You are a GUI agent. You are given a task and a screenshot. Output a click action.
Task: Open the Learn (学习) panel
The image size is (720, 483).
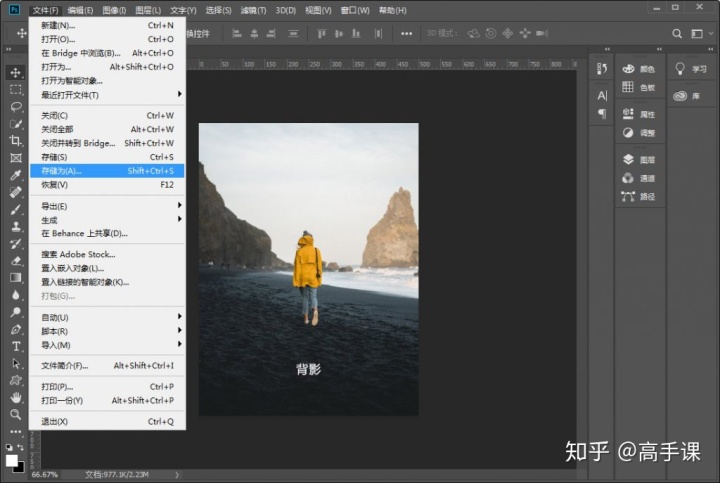tap(691, 69)
